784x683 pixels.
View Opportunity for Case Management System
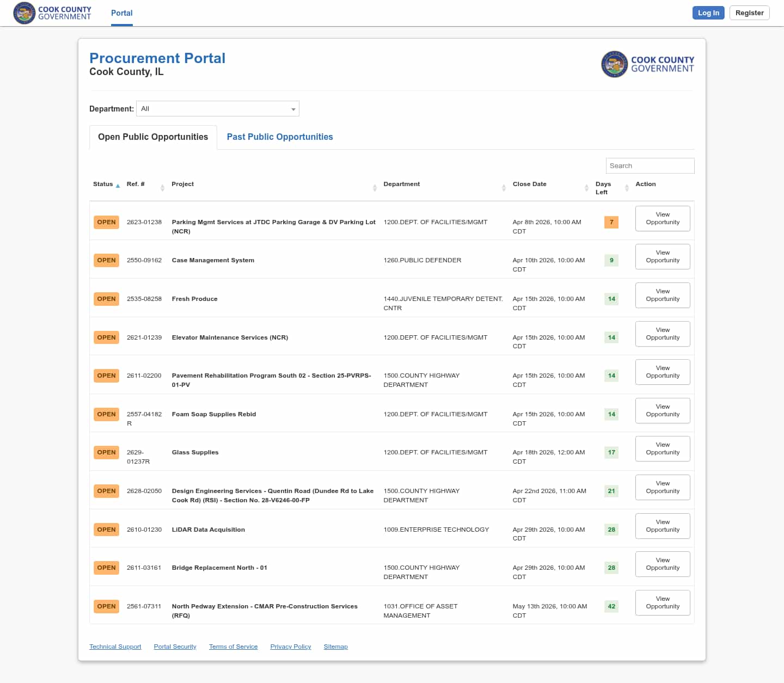pyautogui.click(x=663, y=256)
